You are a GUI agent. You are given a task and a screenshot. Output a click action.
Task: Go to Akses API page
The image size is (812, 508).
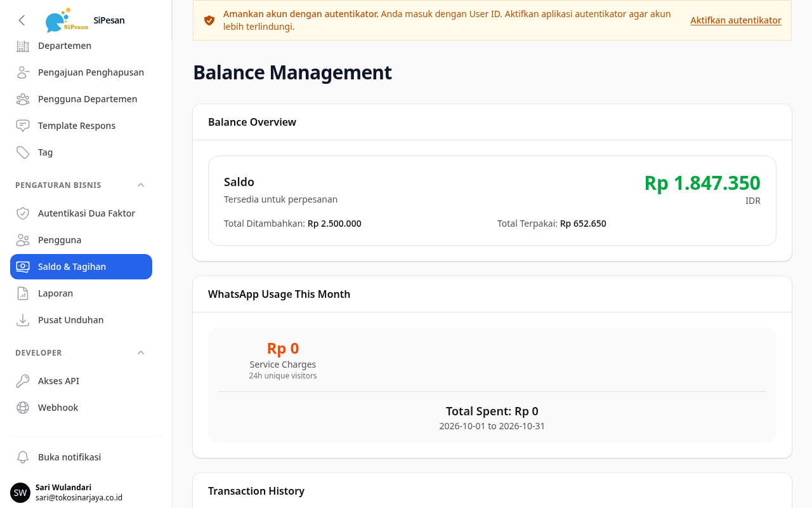tap(81, 381)
